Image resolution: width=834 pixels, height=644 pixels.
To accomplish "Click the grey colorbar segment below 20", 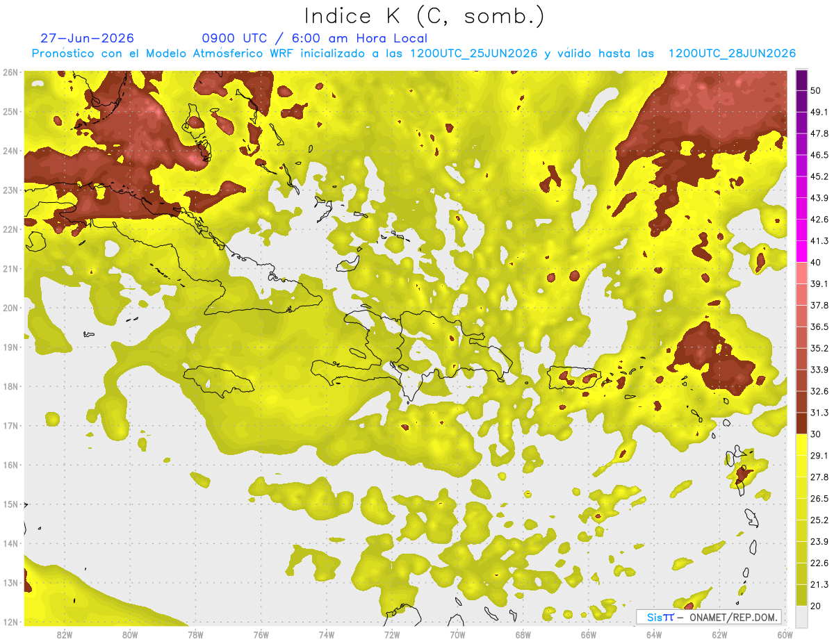I will pyautogui.click(x=801, y=616).
